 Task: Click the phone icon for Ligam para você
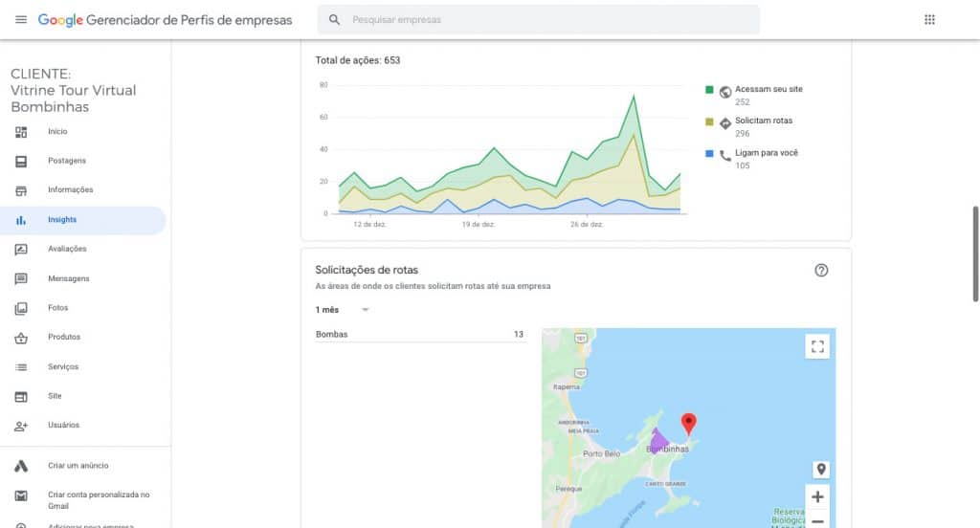(725, 156)
